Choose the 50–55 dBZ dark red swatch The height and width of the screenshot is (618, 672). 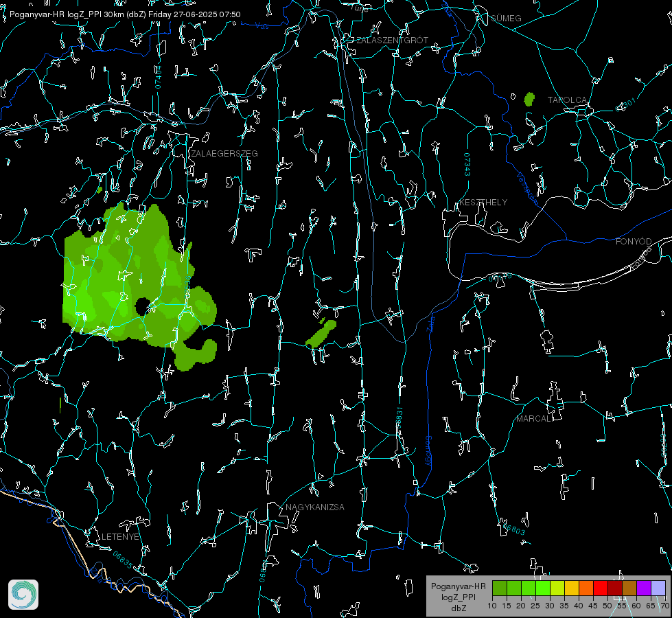[615, 588]
